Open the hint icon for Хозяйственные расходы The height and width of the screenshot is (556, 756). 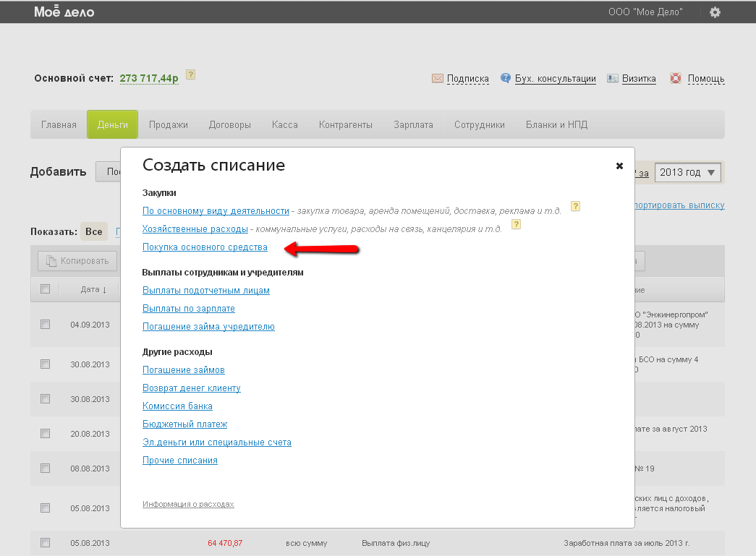coord(516,224)
